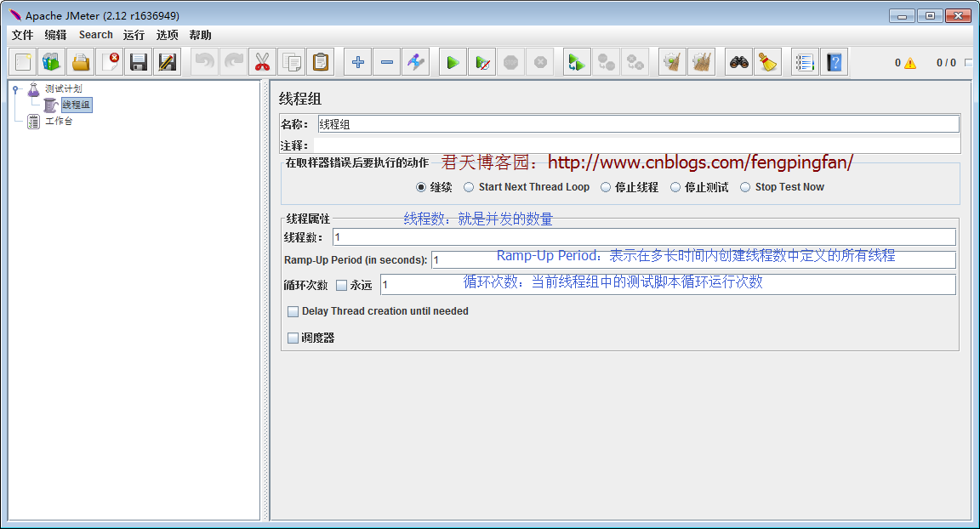Screen dimensions: 980x529
Task: Select Start Next Thread Loop option
Action: click(x=469, y=187)
